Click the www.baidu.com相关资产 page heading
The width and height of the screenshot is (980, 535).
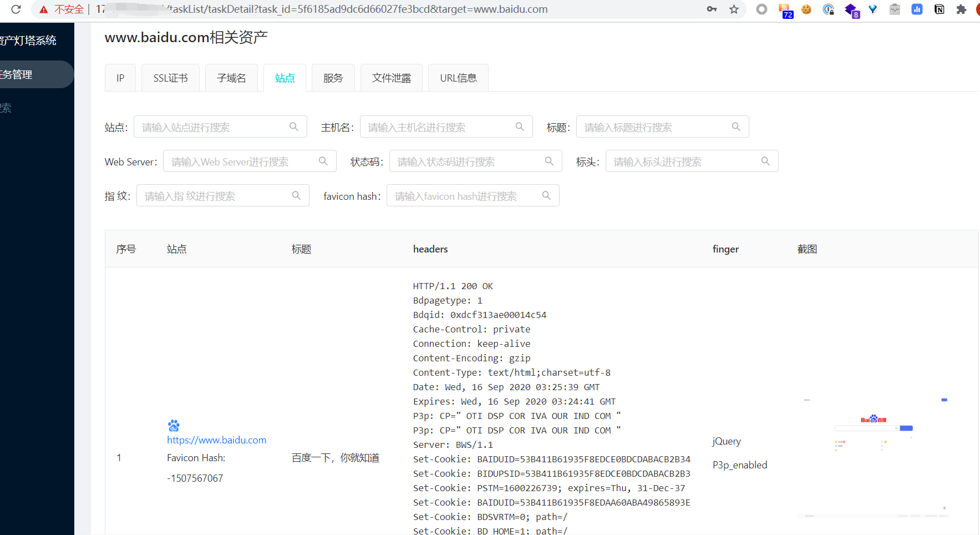[x=186, y=37]
